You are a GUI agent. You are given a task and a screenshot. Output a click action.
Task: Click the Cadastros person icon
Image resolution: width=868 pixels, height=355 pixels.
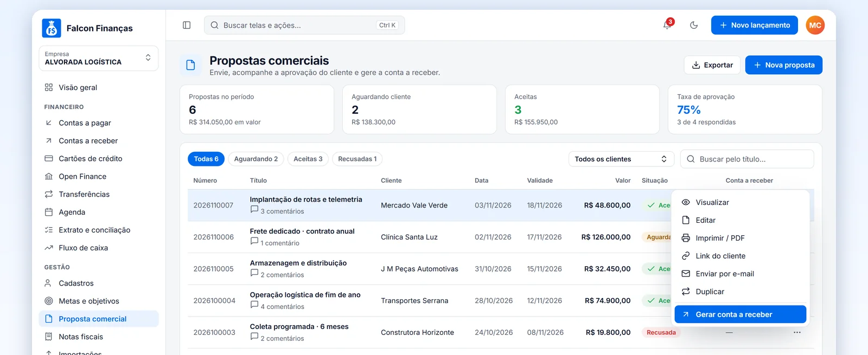click(x=49, y=283)
